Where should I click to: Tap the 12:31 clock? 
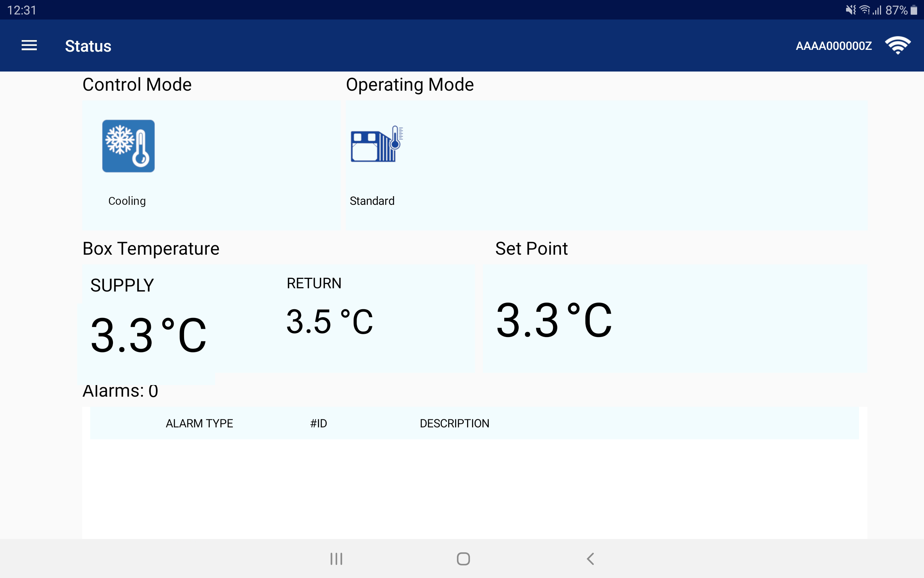(22, 10)
